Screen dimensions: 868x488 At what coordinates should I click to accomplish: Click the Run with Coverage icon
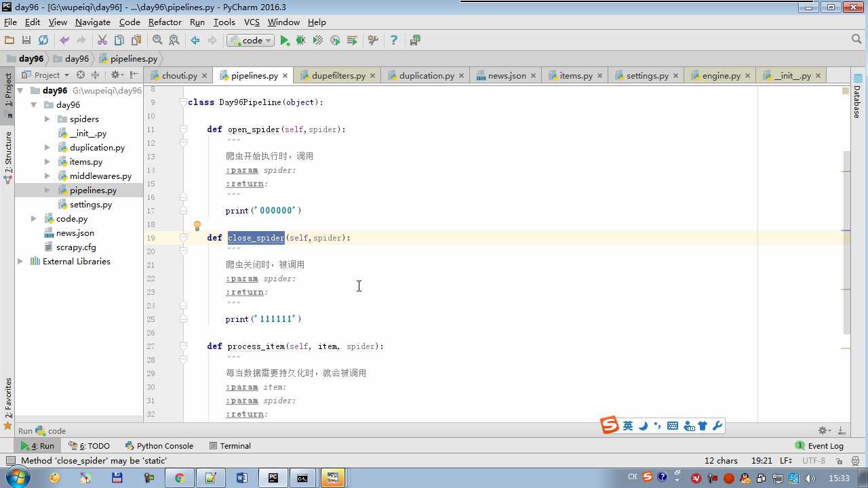pos(318,41)
